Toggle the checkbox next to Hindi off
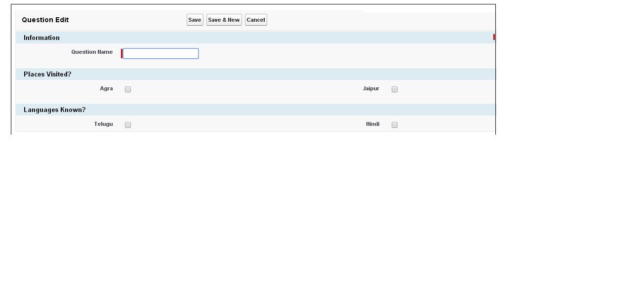The width and height of the screenshot is (644, 302). coord(394,124)
